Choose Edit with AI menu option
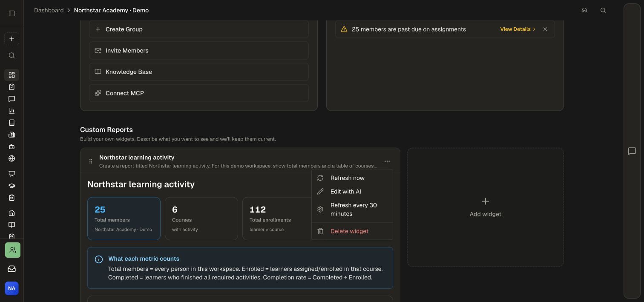Image resolution: width=644 pixels, height=302 pixels. tap(352, 192)
